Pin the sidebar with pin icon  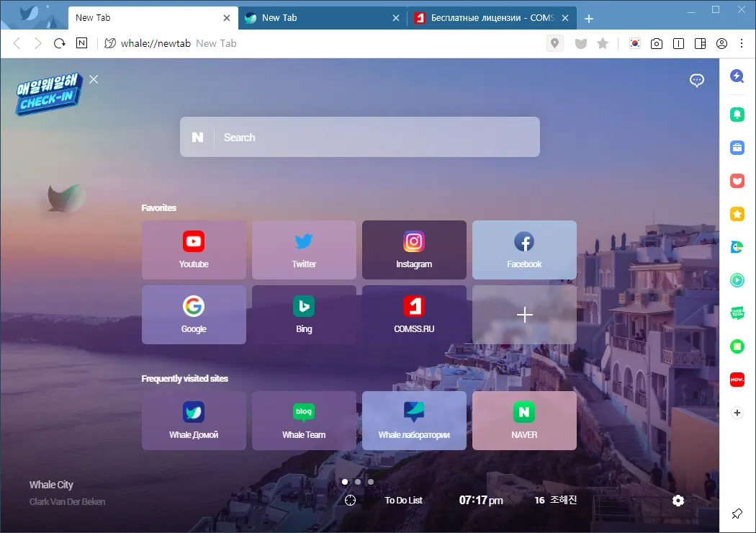click(x=737, y=514)
